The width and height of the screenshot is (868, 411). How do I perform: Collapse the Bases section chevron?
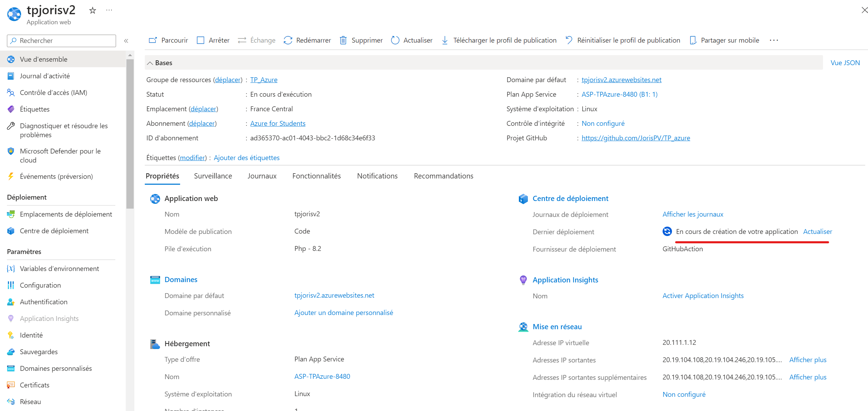150,63
